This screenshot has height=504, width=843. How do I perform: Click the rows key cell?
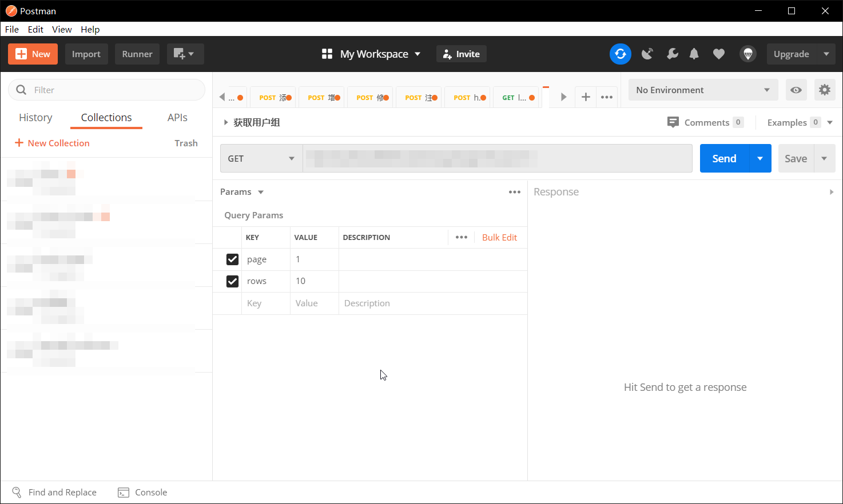(266, 281)
